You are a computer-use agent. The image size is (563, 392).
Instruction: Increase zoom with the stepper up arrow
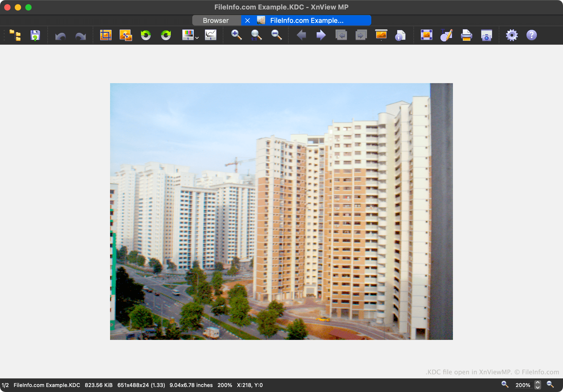pyautogui.click(x=538, y=383)
